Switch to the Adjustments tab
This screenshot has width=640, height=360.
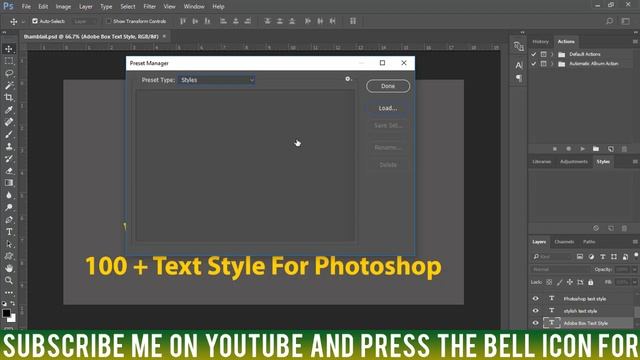click(x=574, y=162)
